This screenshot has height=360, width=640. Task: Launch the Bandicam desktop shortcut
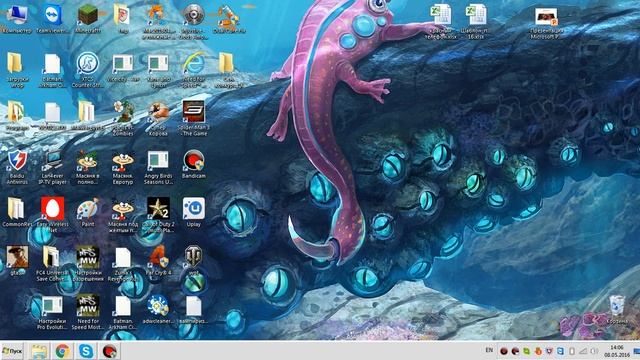pos(194,164)
